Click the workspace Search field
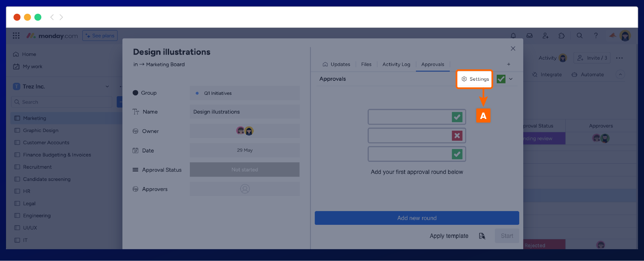Image resolution: width=644 pixels, height=261 pixels. (62, 102)
